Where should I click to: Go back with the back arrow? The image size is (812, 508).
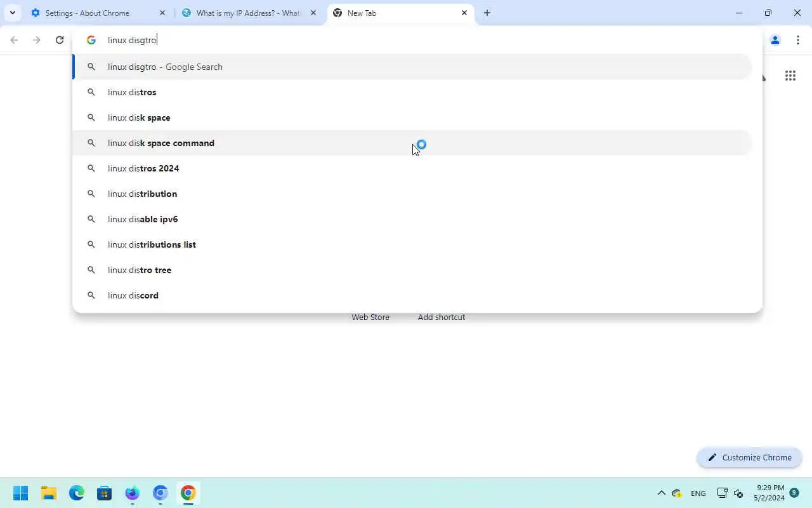14,40
